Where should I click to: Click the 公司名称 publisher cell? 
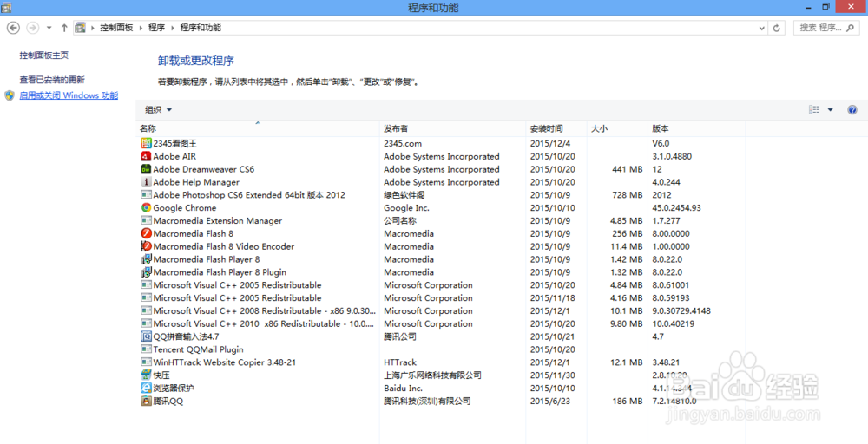point(400,220)
